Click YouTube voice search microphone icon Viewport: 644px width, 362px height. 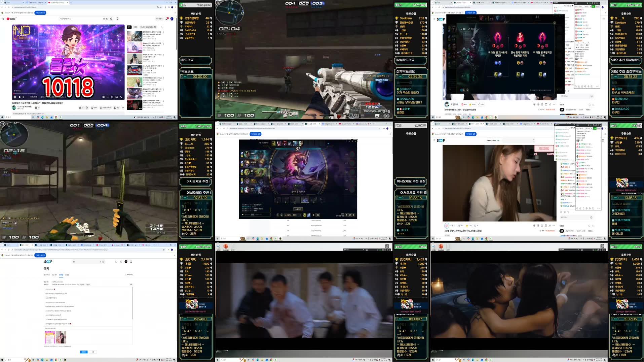click(117, 19)
